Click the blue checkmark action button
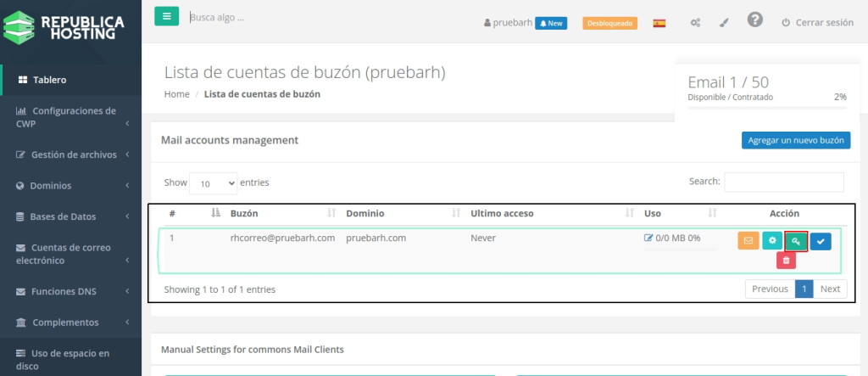The width and height of the screenshot is (868, 376). 820,241
